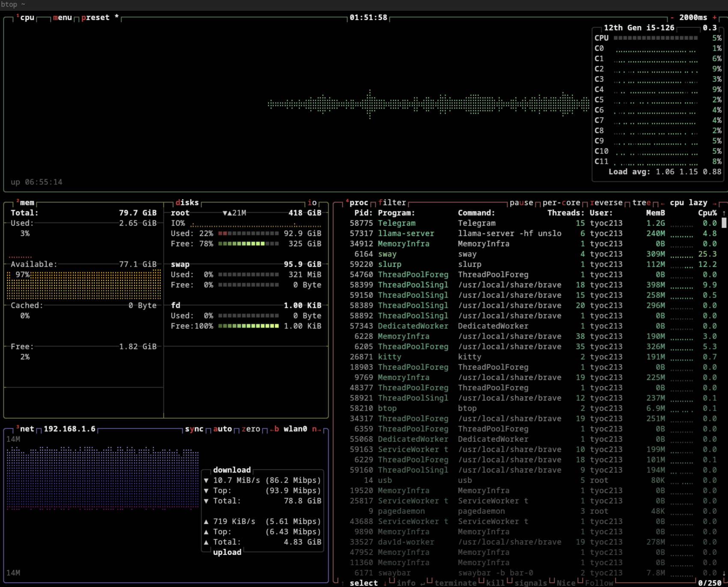Click the down arrow after 'select'

[x=385, y=583]
